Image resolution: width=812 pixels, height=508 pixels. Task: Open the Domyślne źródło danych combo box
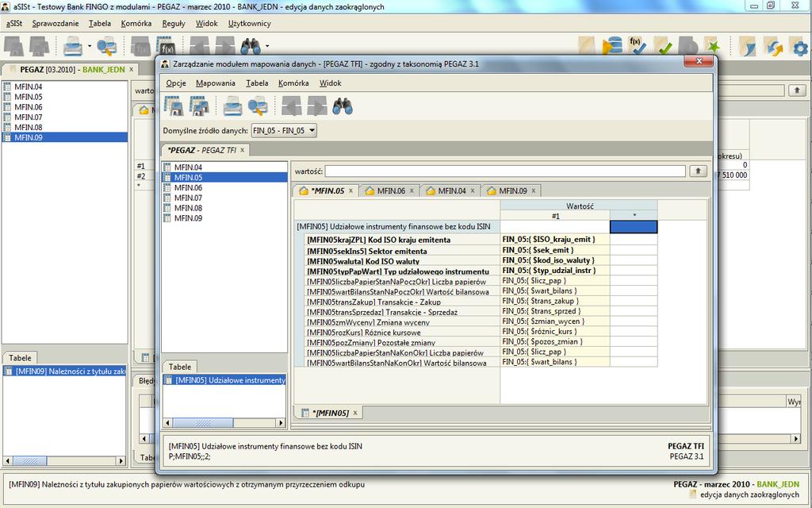[x=284, y=131]
